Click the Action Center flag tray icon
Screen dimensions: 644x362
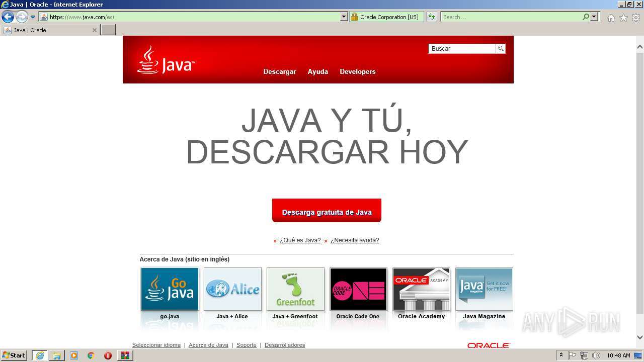(572, 355)
